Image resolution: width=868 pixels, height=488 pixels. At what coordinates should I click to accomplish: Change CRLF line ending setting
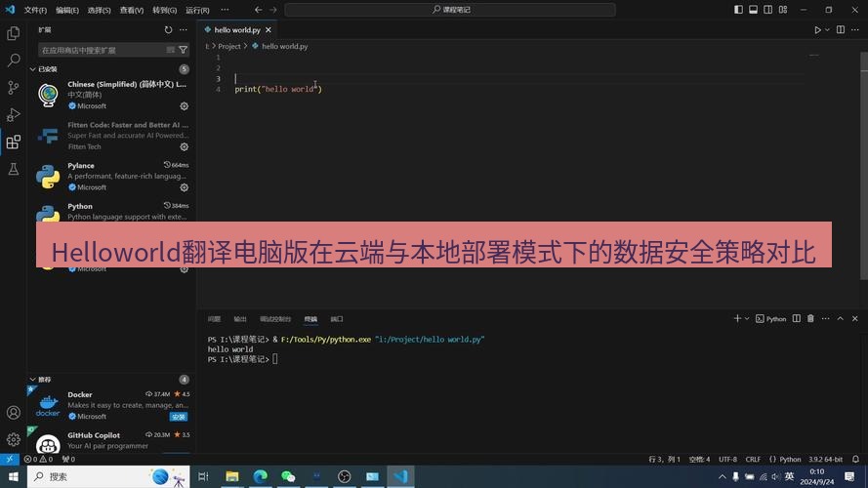coord(753,460)
